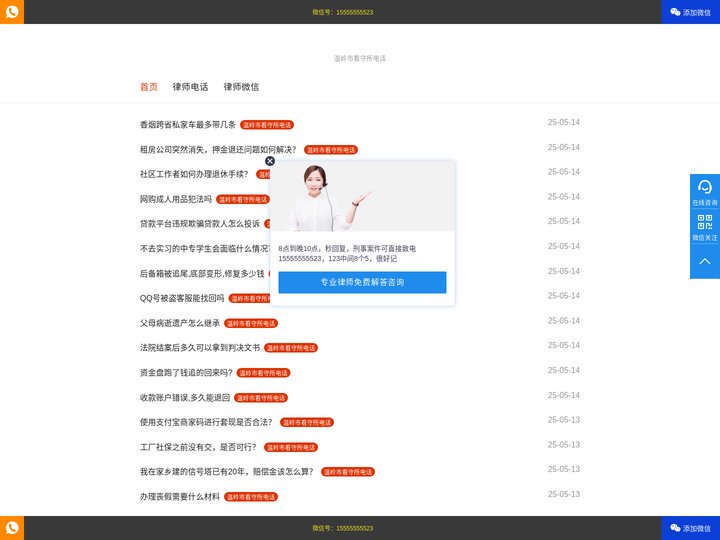Select the 律师微信 navigation tab
Screen dimensions: 720x540
(x=241, y=87)
